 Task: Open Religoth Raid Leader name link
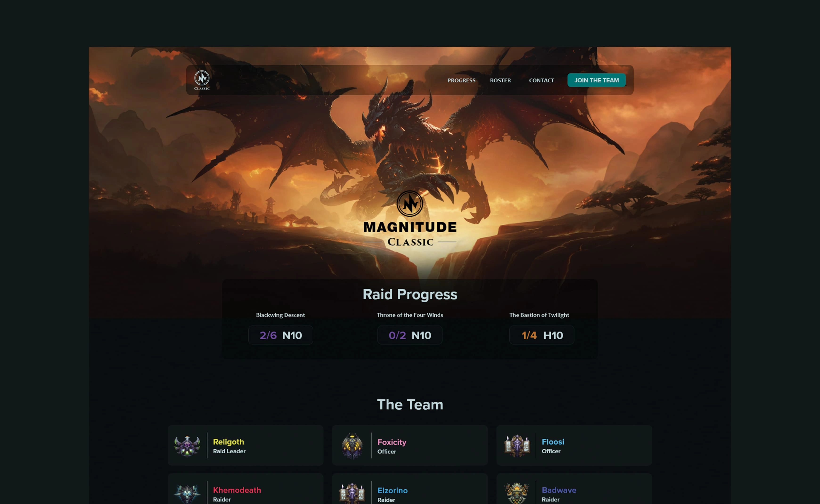coord(228,442)
